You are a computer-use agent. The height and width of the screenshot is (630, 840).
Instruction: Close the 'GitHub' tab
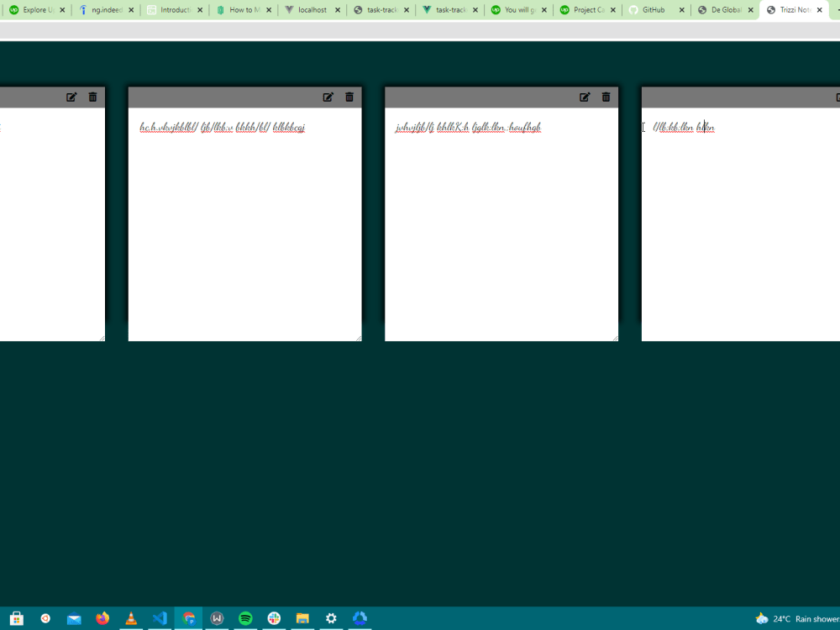[x=681, y=9]
